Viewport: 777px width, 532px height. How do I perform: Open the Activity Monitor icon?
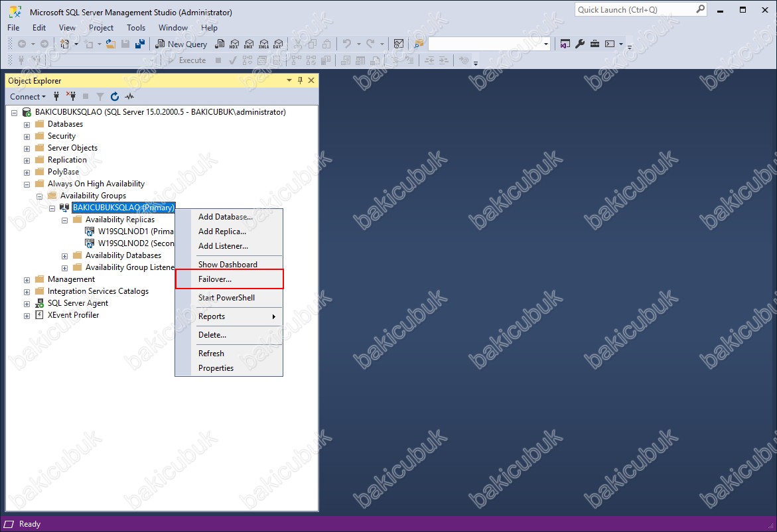click(398, 44)
